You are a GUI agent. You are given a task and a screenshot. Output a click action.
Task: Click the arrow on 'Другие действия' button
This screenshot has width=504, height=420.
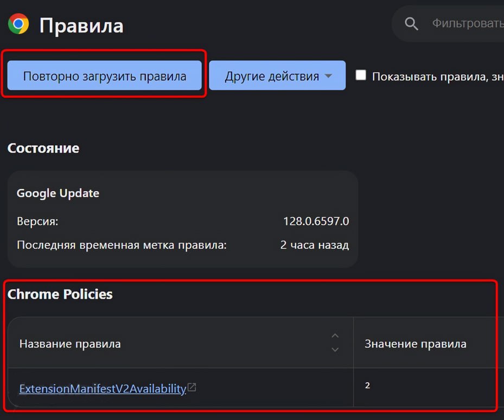[328, 76]
